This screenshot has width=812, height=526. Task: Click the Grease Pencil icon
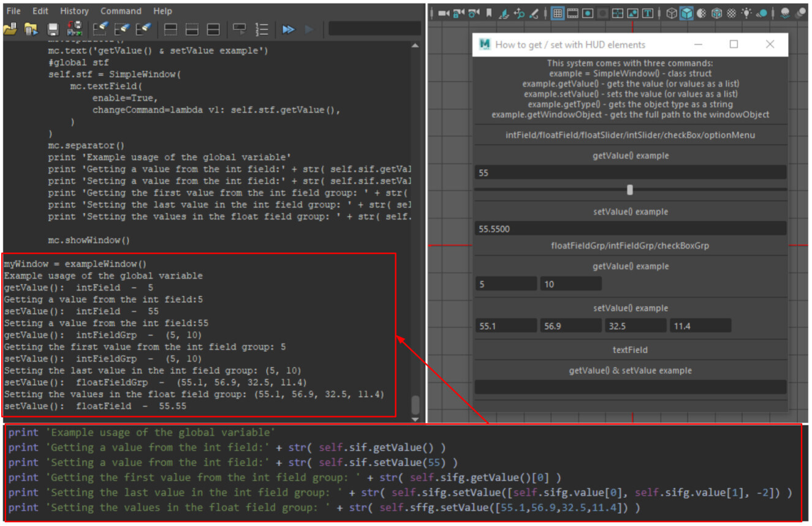[534, 13]
